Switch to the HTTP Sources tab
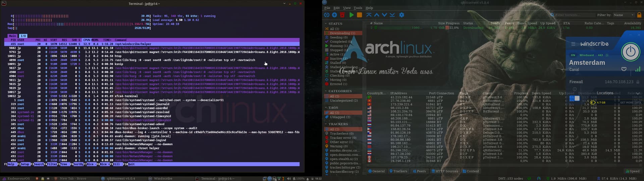 (x=444, y=171)
